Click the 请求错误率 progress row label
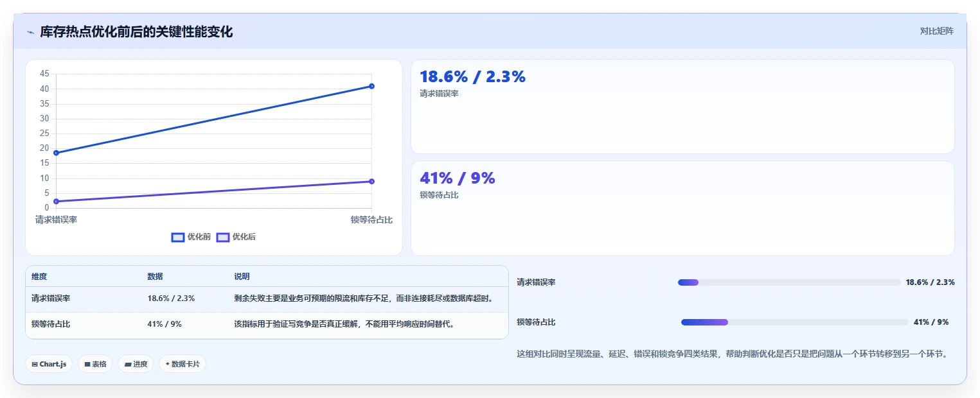This screenshot has width=980, height=398. click(x=536, y=282)
